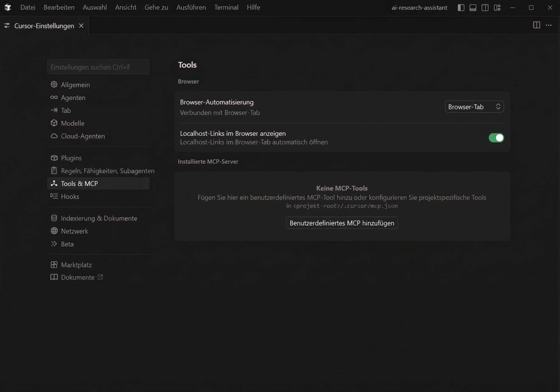Open the customize layout icon

497,7
